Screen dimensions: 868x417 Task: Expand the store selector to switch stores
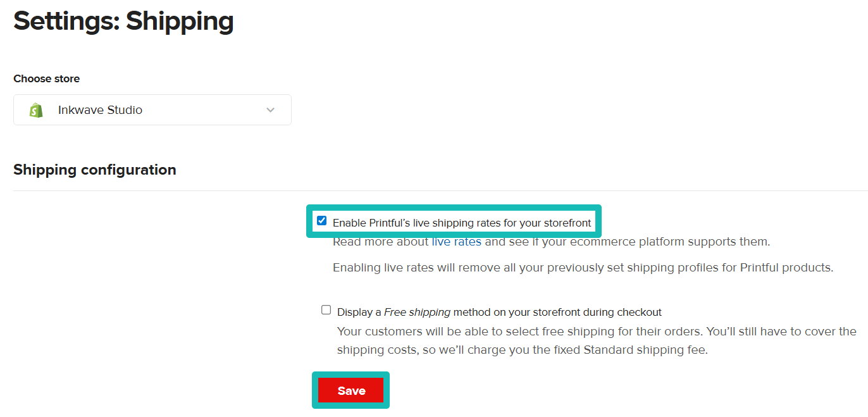pos(270,109)
